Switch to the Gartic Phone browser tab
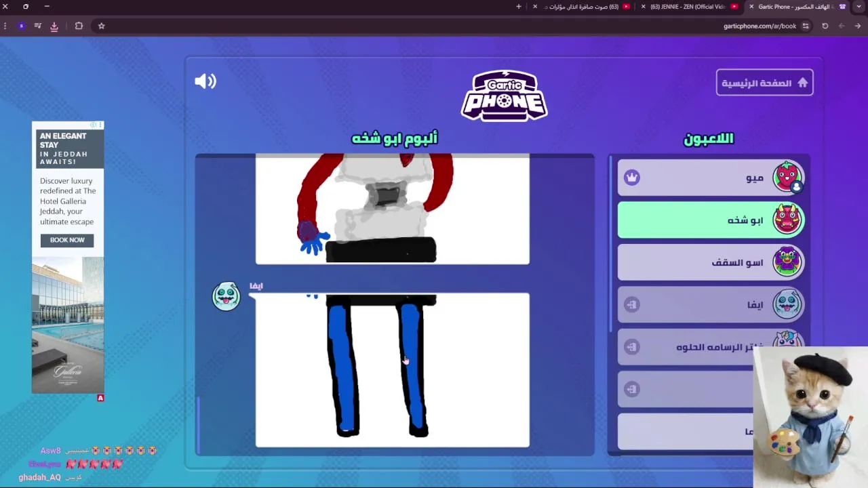Image resolution: width=868 pixels, height=488 pixels. [x=797, y=7]
